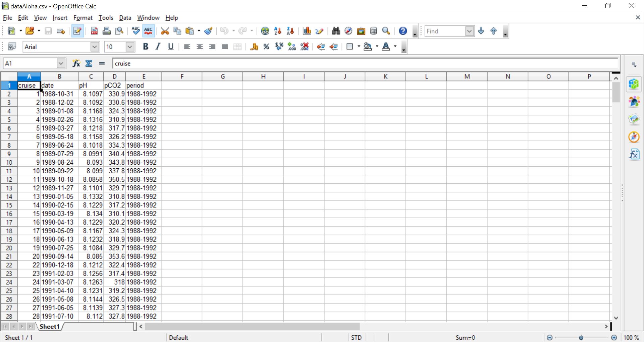This screenshot has height=342, width=644.
Task: Click the Print file directly icon
Action: coord(107,31)
